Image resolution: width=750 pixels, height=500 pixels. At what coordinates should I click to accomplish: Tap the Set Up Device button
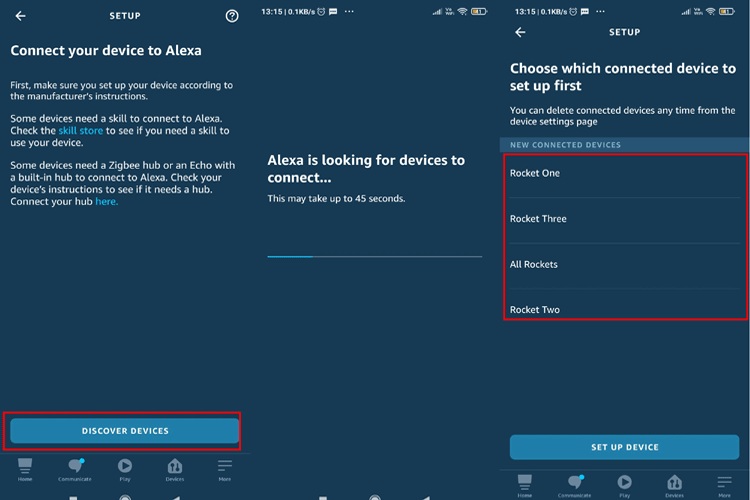tap(624, 447)
